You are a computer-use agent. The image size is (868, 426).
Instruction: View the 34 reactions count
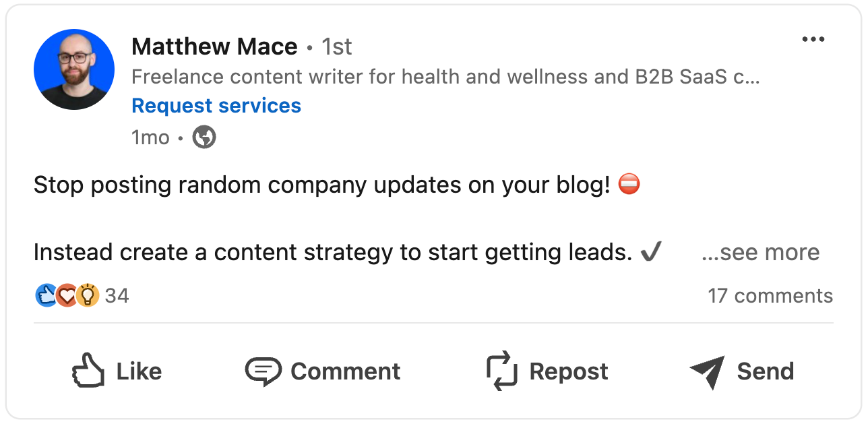117,295
